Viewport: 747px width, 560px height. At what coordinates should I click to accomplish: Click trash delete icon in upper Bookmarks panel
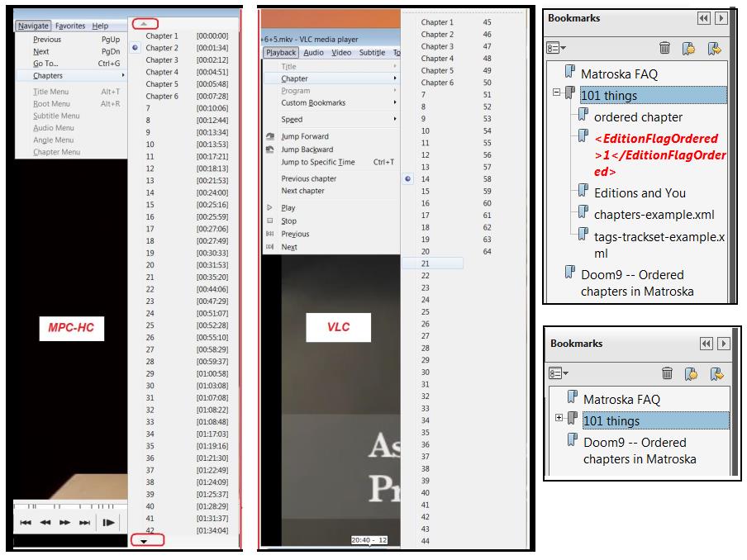point(664,48)
